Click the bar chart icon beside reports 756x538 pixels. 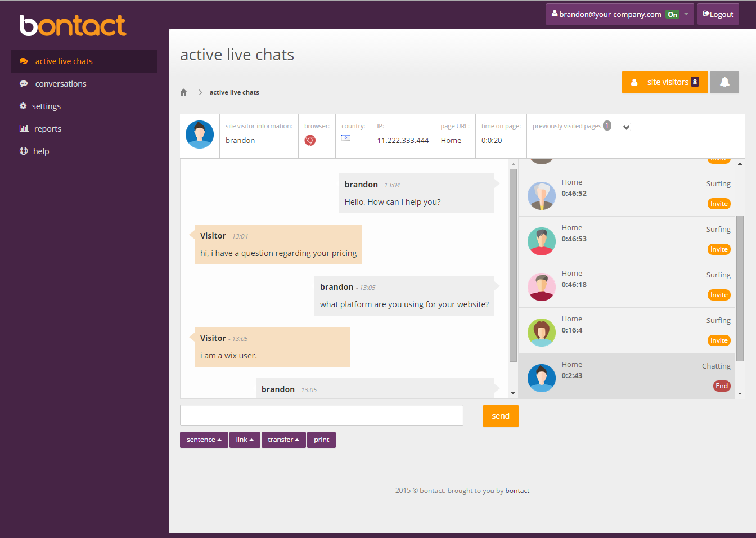click(x=24, y=128)
